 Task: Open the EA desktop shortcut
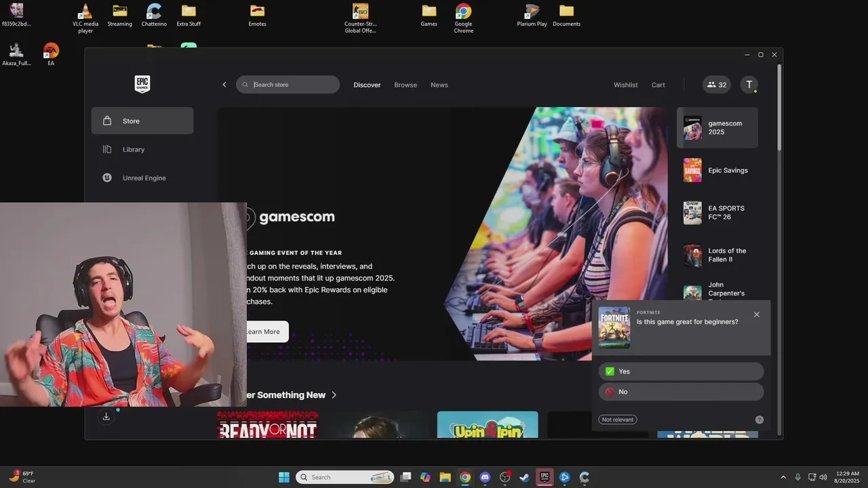[x=51, y=54]
